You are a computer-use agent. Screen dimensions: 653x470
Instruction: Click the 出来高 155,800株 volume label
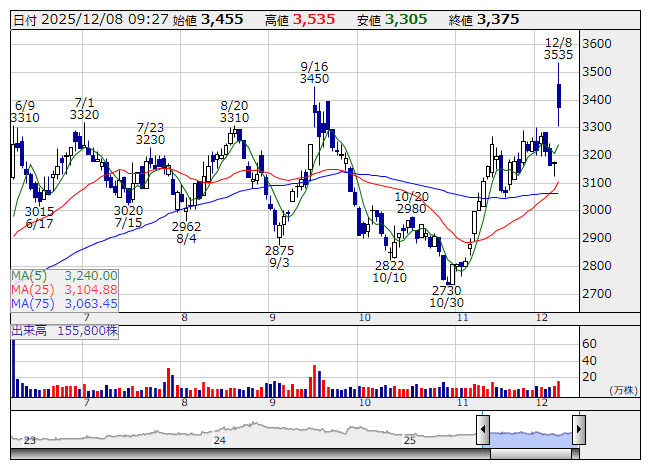(65, 331)
